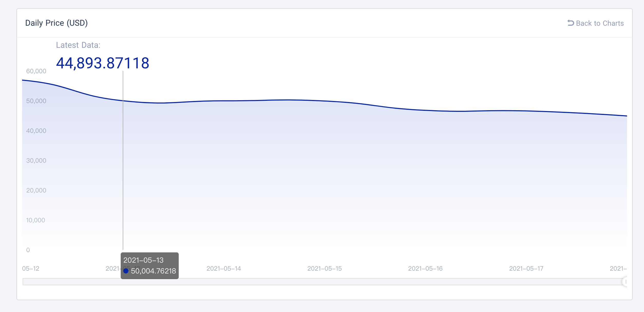Viewport: 644px width, 312px height.
Task: Click the 10,000 y-axis label
Action: point(35,220)
